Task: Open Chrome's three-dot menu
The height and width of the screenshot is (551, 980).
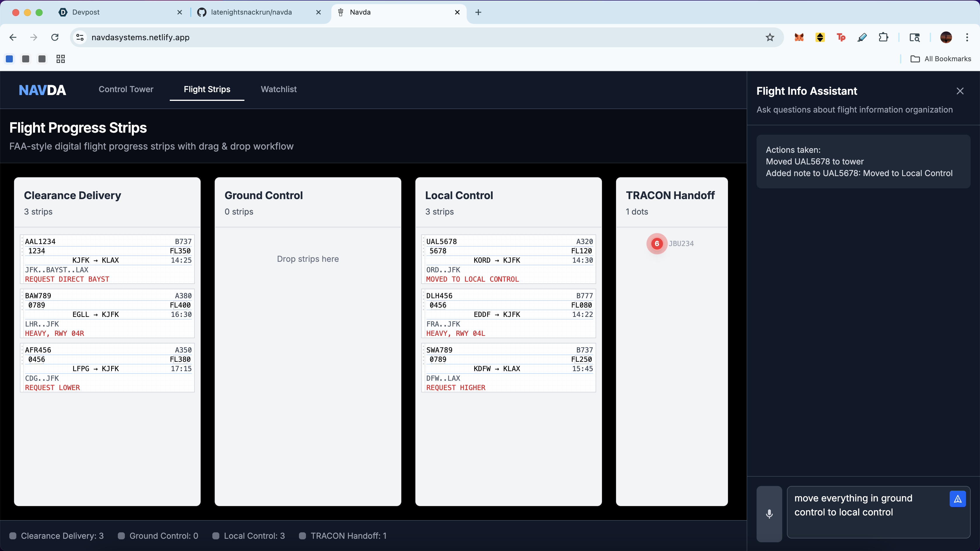Action: pos(967,37)
